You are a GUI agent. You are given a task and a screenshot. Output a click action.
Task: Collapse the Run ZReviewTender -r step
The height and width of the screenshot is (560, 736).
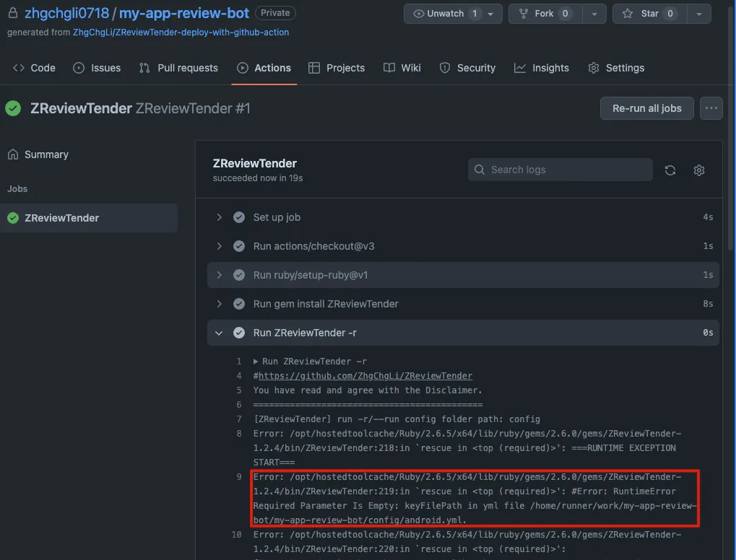(x=219, y=333)
